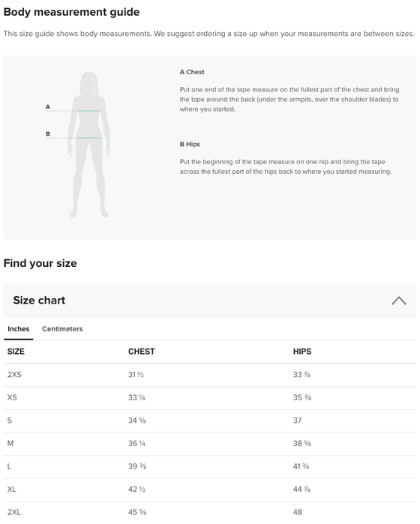Click the A Chest heading
This screenshot has height=524, width=420.
tap(192, 72)
